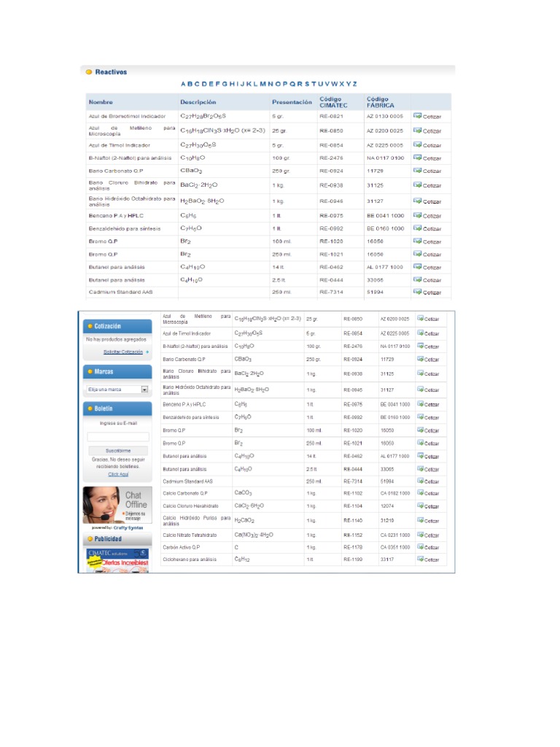Image resolution: width=560 pixels, height=747 pixels.
Task: Click Cotizar icon for Bromo RE-1020 in first Reactivos table
Action: pos(417,241)
